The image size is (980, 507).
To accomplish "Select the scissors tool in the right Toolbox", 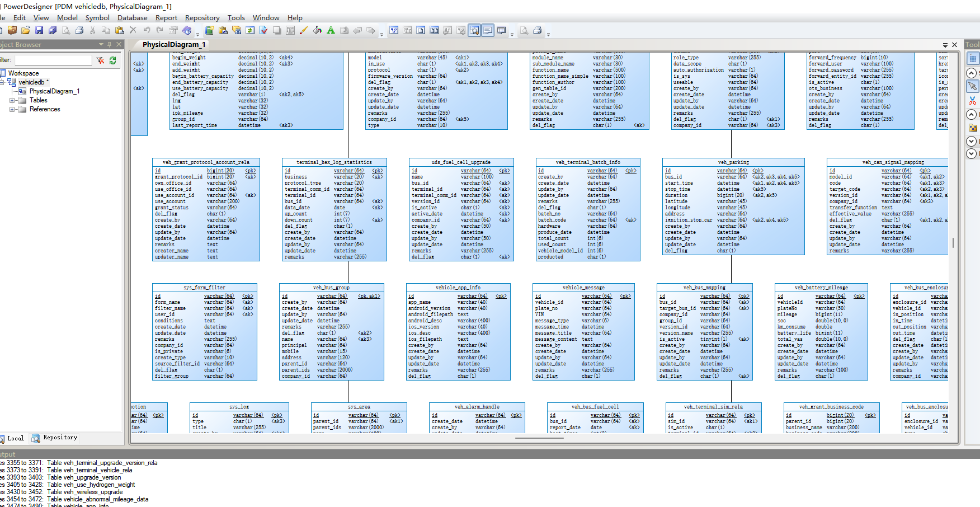I will pyautogui.click(x=972, y=100).
